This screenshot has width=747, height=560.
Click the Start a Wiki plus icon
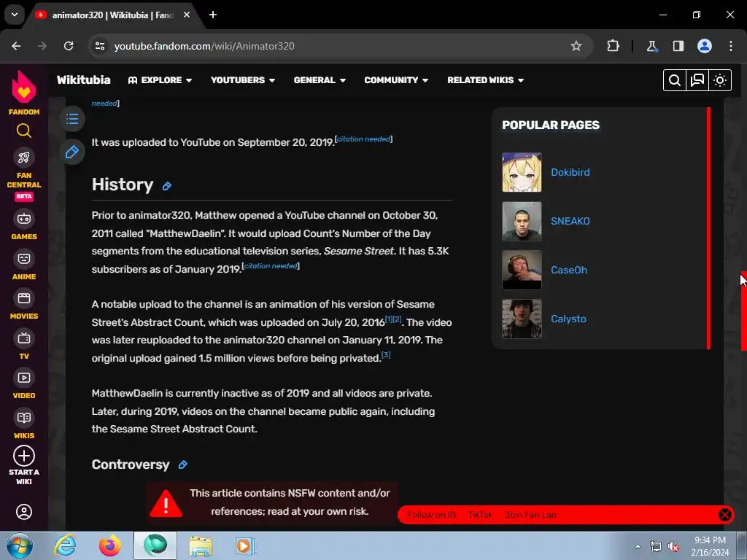tap(24, 456)
